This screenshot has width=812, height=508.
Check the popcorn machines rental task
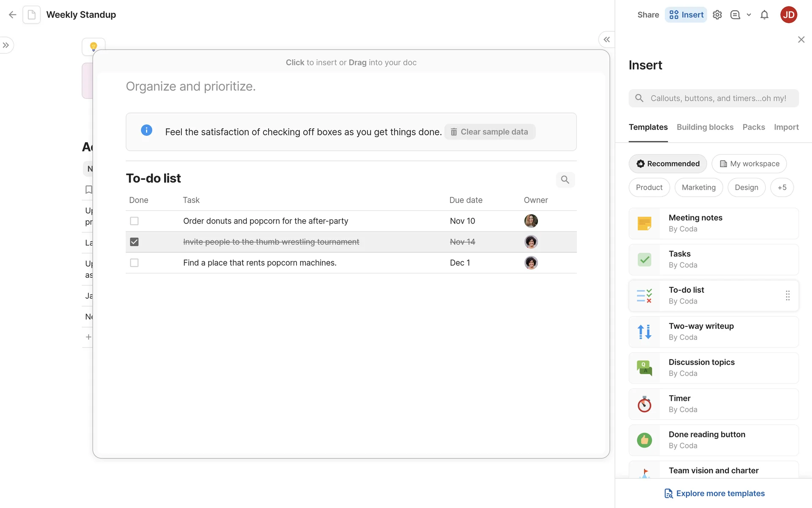134,263
